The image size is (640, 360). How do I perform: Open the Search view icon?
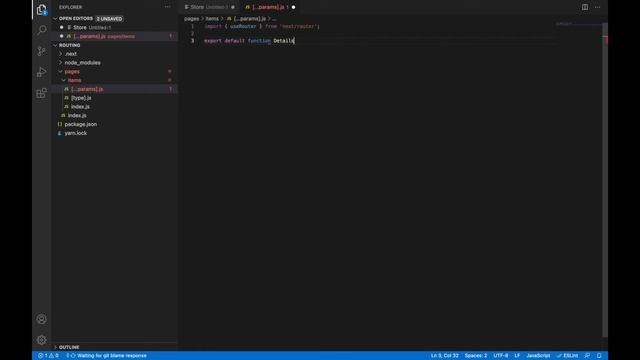pos(41,30)
